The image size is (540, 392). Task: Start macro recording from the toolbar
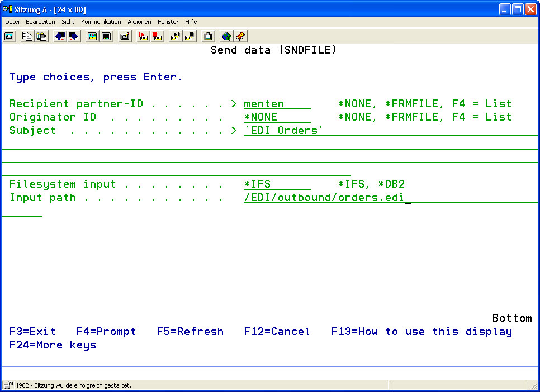(x=143, y=36)
